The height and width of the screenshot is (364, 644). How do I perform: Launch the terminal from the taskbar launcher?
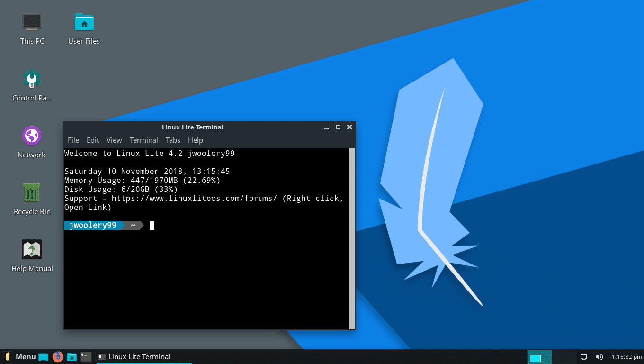[86, 357]
